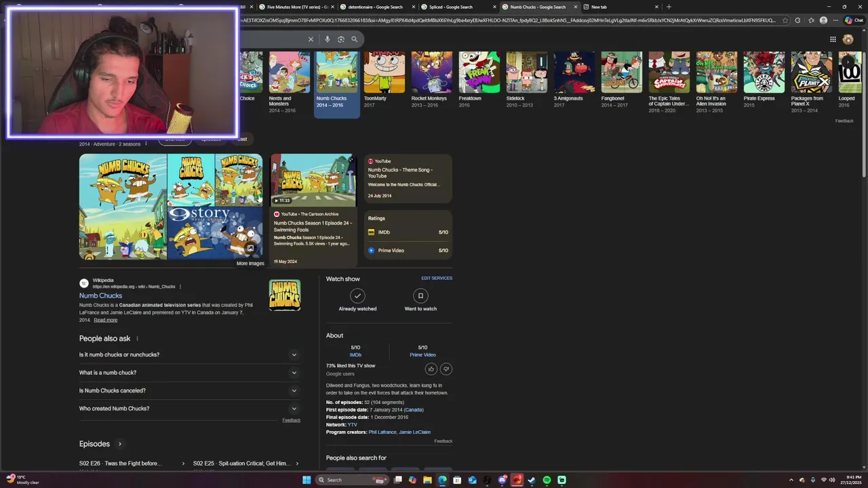Open options beside People also ask

coord(137,339)
